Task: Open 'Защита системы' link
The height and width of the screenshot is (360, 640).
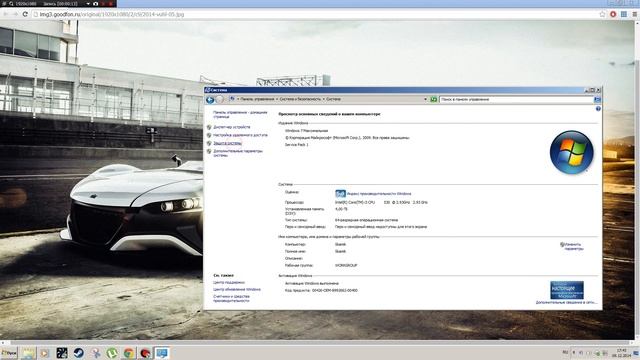Action: click(x=227, y=143)
